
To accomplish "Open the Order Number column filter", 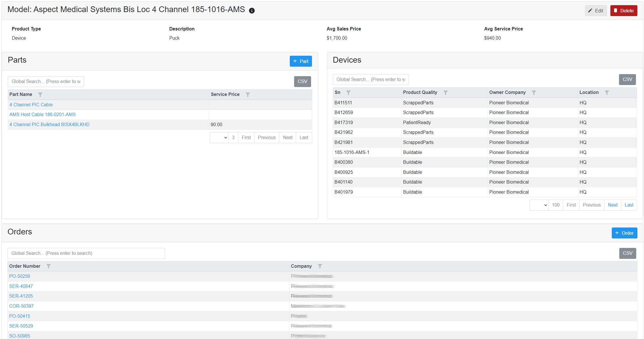I will (49, 266).
